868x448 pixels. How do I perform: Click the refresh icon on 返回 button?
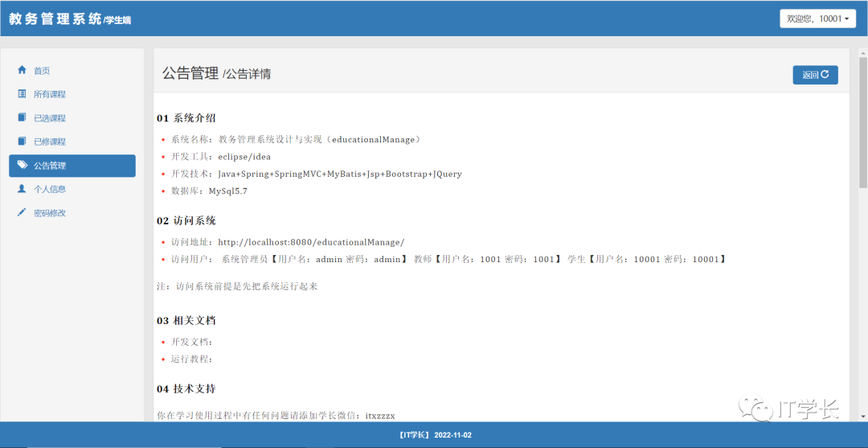pos(825,75)
